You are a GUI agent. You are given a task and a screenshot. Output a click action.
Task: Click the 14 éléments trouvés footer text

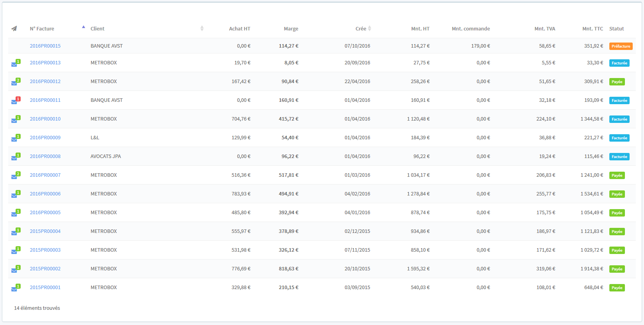click(37, 308)
